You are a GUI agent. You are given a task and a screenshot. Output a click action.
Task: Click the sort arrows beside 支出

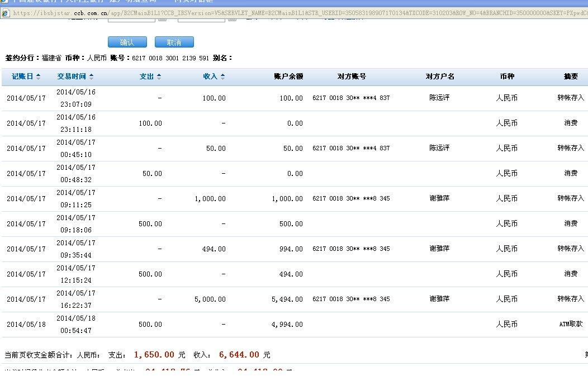[x=159, y=77]
